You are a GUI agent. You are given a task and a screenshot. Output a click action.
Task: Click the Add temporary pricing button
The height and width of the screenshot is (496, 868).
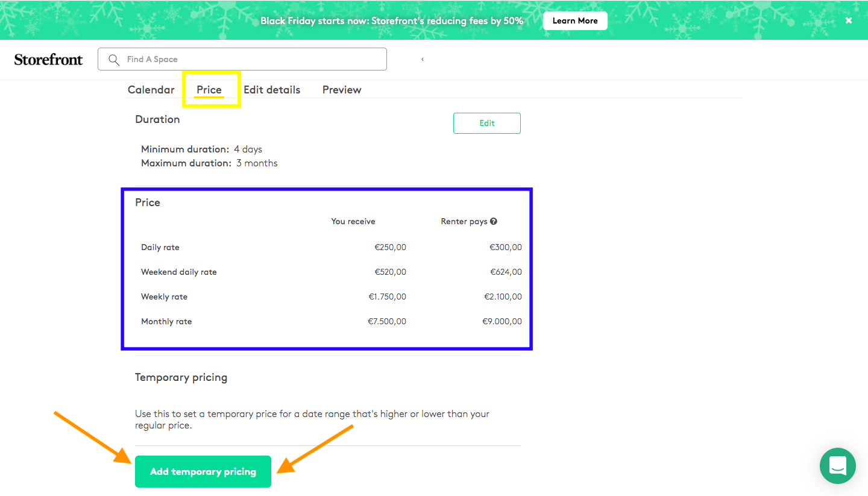[203, 471]
